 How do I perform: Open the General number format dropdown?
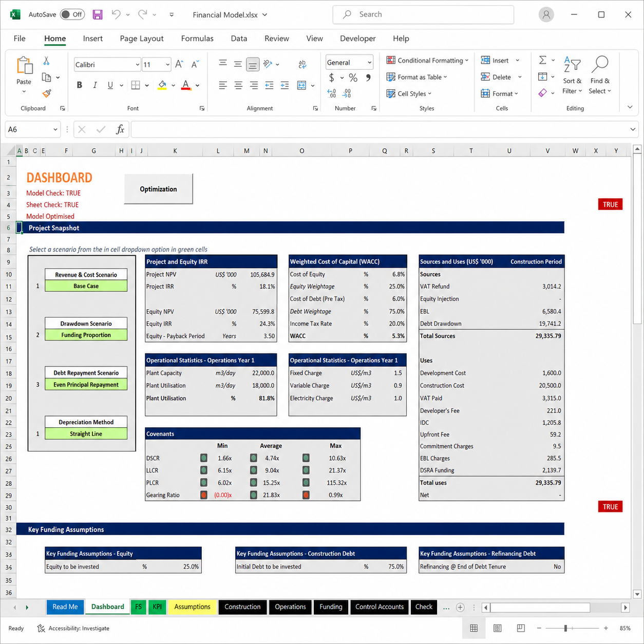point(369,63)
